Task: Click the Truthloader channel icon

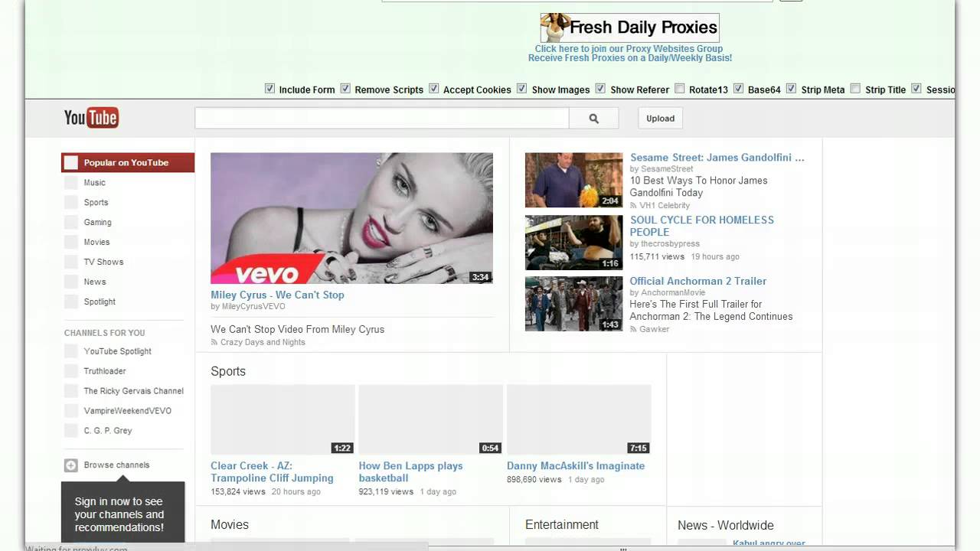Action: coord(71,371)
